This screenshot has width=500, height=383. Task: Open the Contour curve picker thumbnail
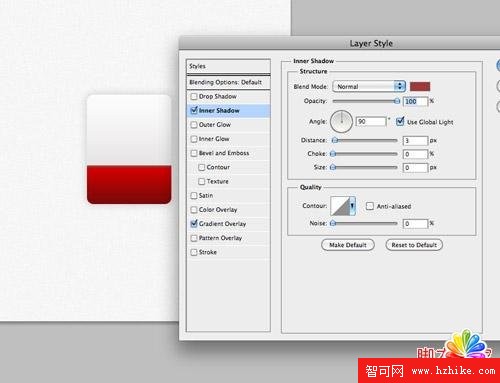[340, 206]
